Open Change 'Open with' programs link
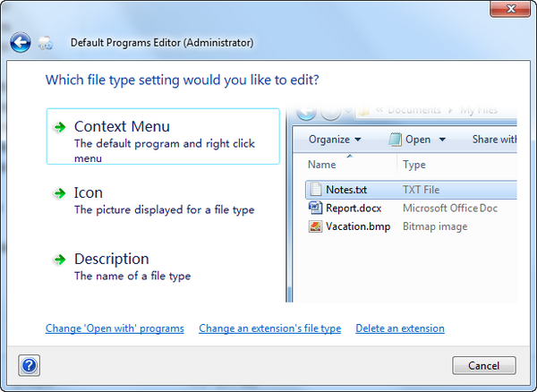537x392 pixels. (115, 328)
